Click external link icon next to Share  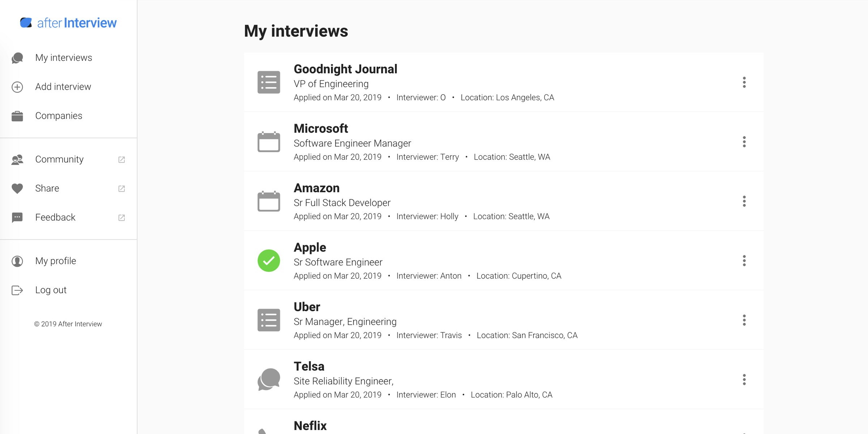[x=122, y=188]
